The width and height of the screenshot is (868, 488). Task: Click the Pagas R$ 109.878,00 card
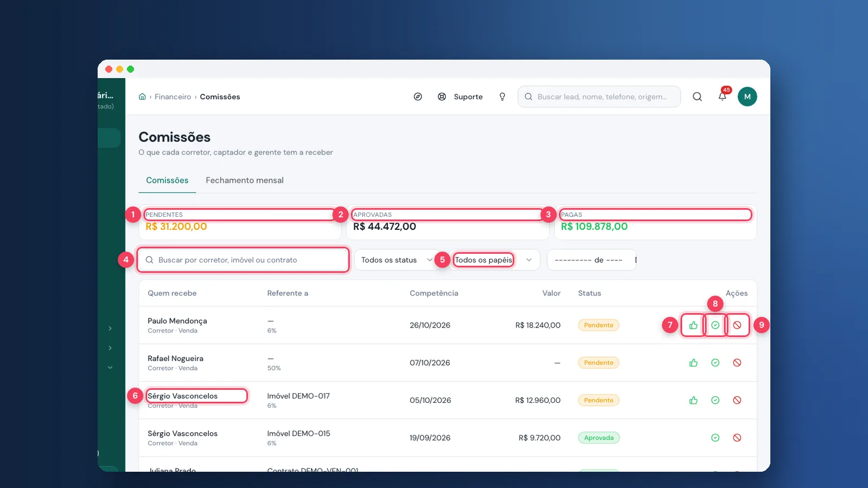655,222
